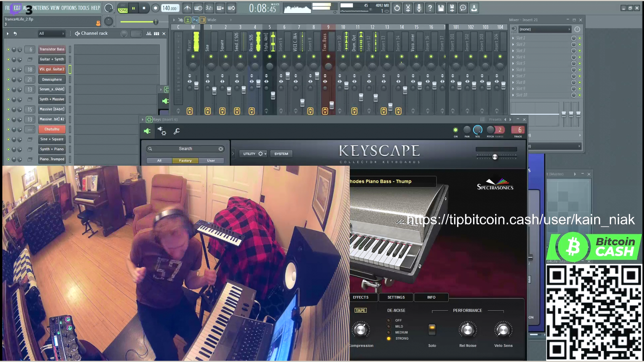Open the mixer menu arrow
This screenshot has width=644, height=362.
point(174,20)
